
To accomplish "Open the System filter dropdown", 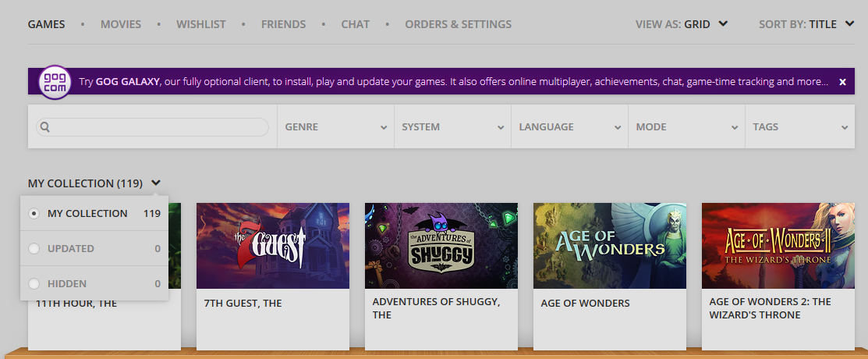I will (x=453, y=127).
